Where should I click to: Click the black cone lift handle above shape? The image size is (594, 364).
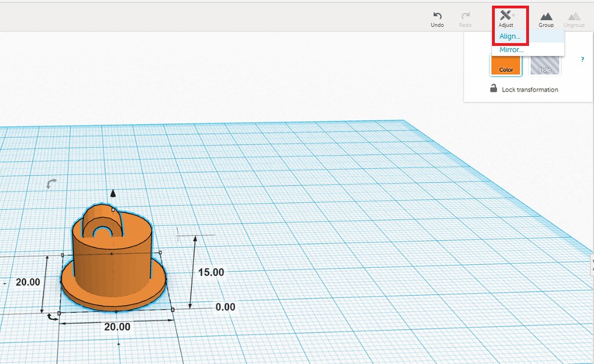113,194
